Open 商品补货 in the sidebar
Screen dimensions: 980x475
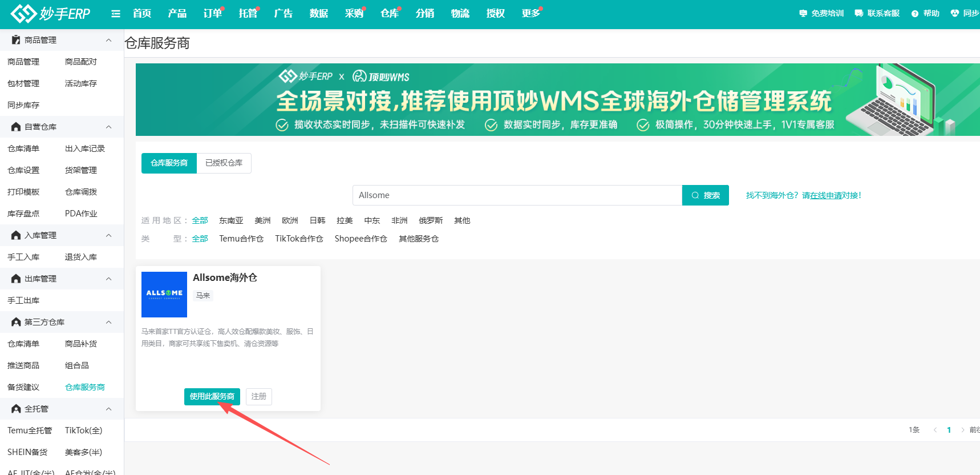(x=81, y=344)
